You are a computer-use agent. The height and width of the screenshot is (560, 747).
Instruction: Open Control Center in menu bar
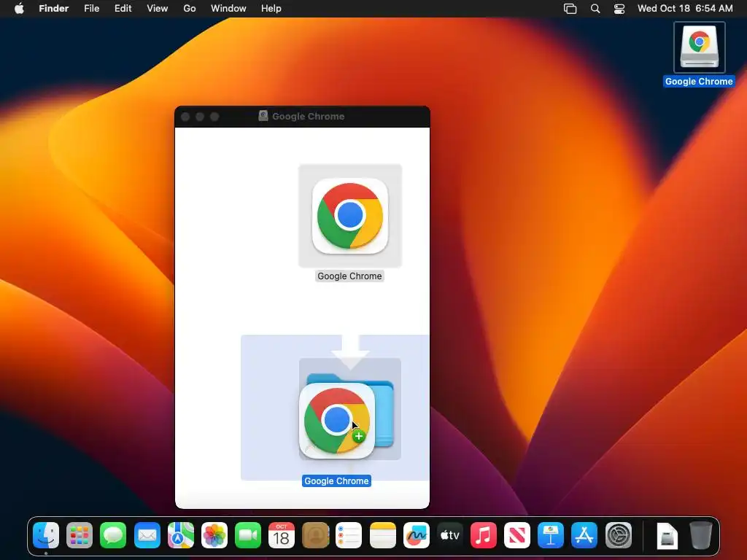coord(619,9)
